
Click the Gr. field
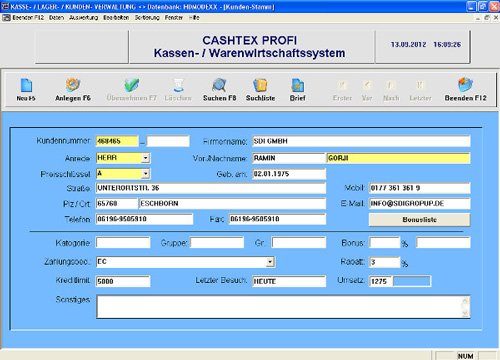pyautogui.click(x=299, y=242)
